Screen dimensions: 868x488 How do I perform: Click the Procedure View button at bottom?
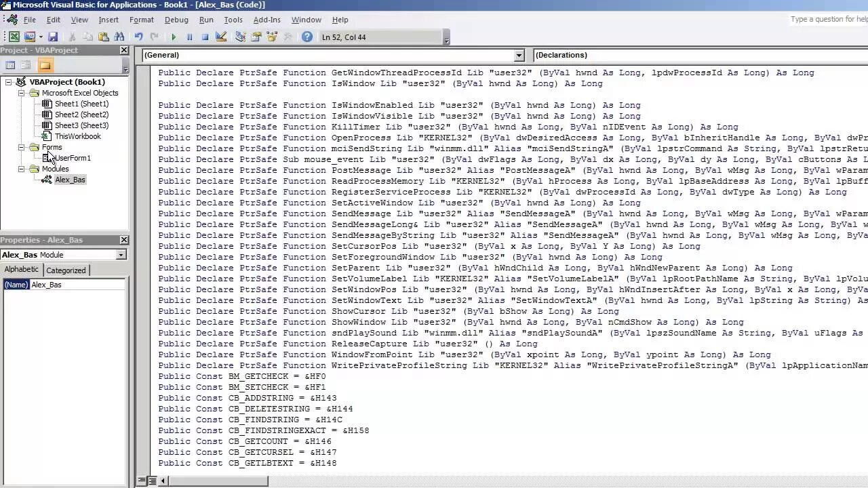[x=142, y=481]
